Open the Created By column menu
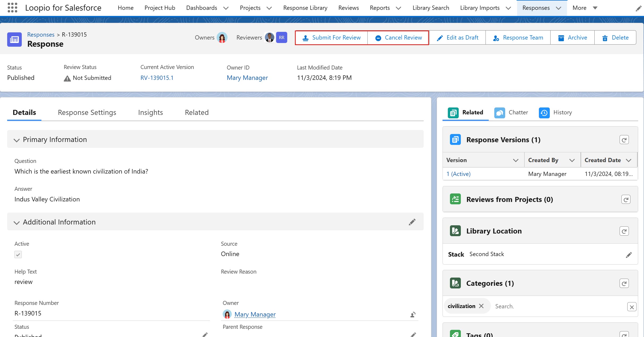This screenshot has height=337, width=644. coord(572,160)
